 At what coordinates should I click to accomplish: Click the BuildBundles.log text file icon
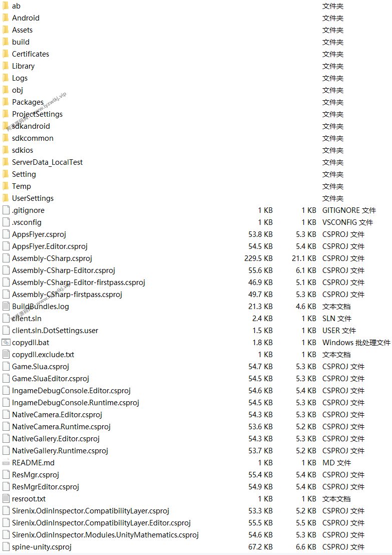[6, 307]
